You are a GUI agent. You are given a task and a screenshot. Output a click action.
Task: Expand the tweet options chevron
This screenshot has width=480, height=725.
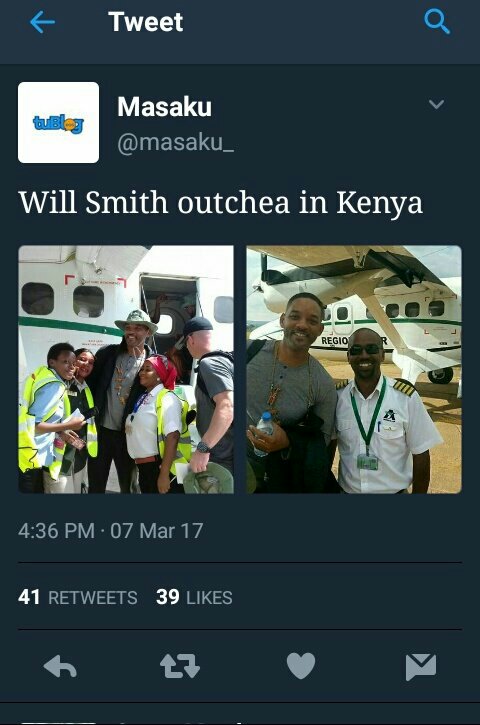(437, 104)
